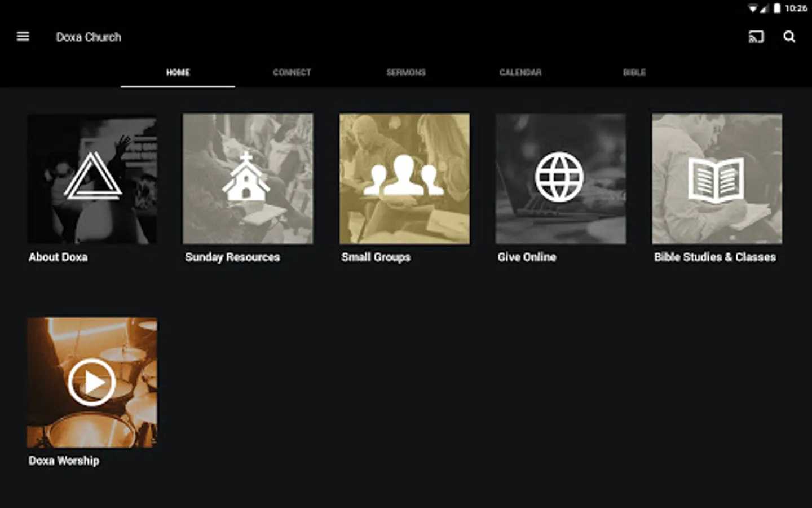Select the Home tab
This screenshot has width=812, height=508.
click(x=178, y=72)
